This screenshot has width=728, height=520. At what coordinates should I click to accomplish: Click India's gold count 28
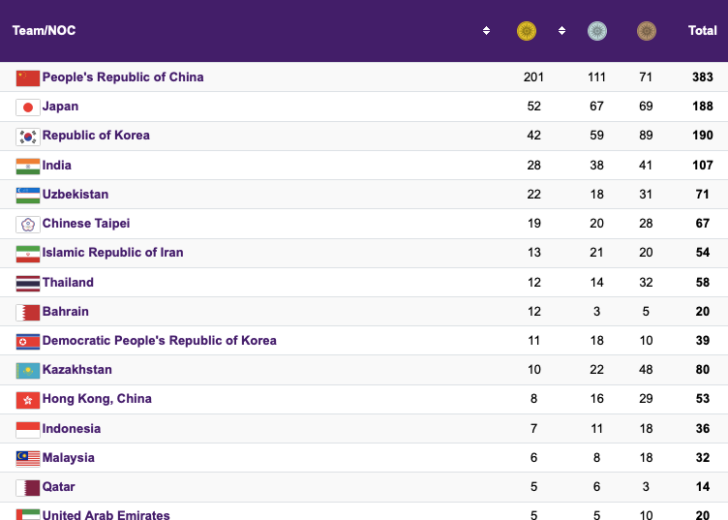pos(534,165)
